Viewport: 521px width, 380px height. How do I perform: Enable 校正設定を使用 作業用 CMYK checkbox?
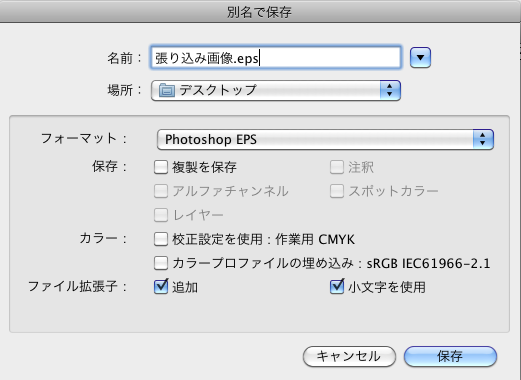(161, 239)
